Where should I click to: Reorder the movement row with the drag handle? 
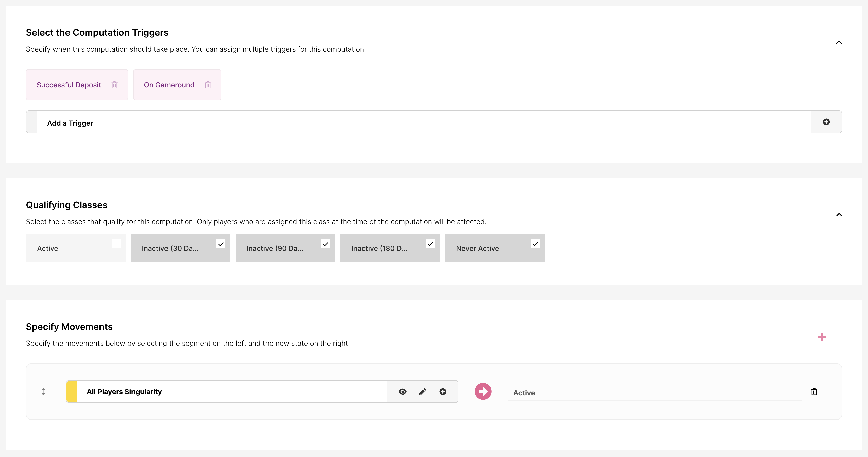tap(43, 391)
